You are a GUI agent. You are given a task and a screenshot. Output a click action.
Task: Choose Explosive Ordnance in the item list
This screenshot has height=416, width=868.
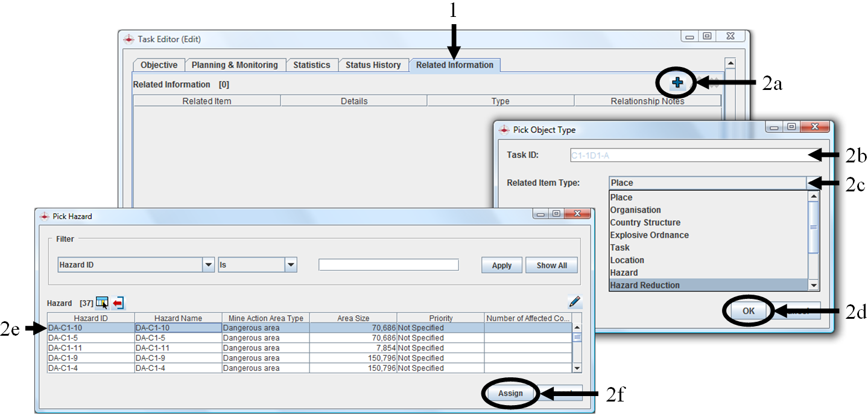tap(649, 235)
